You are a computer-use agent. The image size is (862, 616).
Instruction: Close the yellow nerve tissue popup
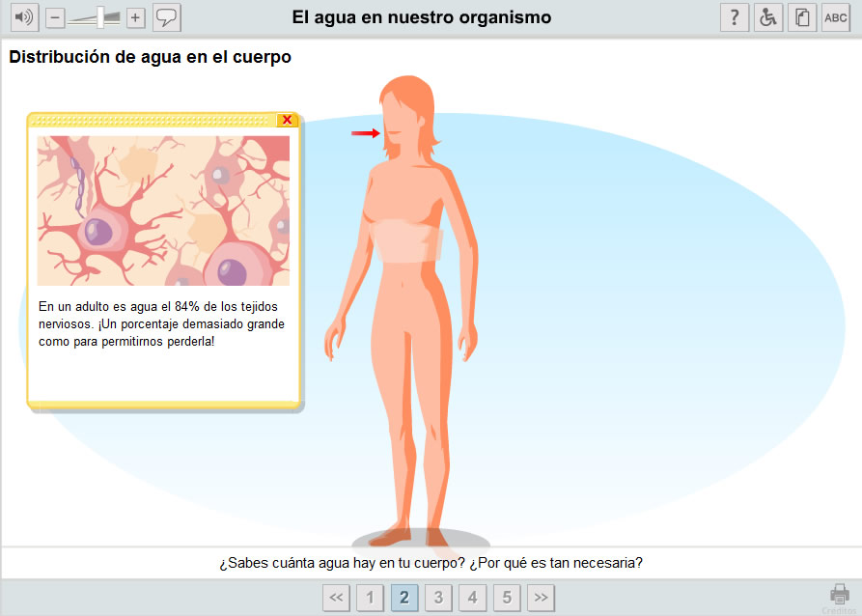[x=287, y=120]
